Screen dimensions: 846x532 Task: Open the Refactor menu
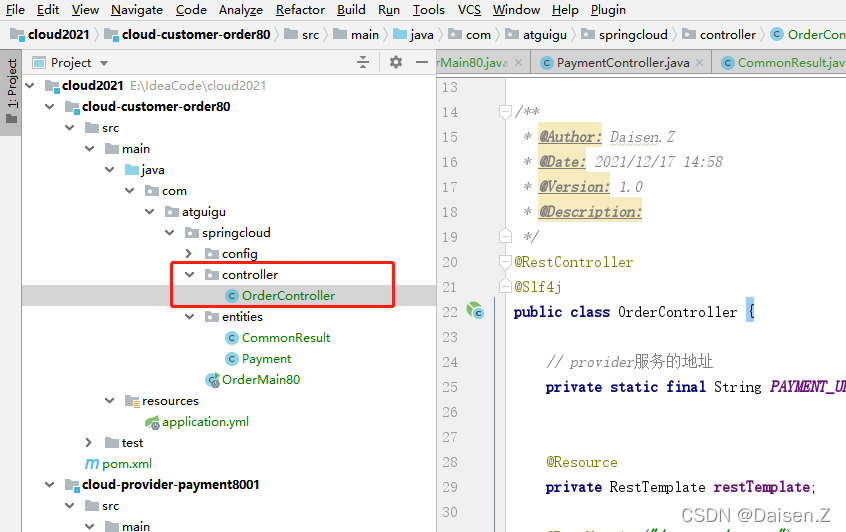tap(300, 10)
